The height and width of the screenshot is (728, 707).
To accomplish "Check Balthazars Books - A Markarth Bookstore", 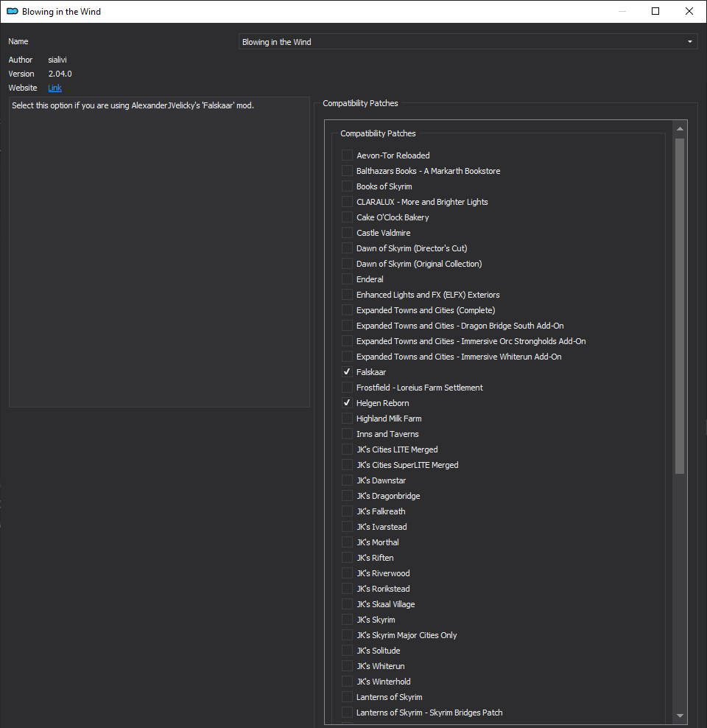I will [x=347, y=171].
